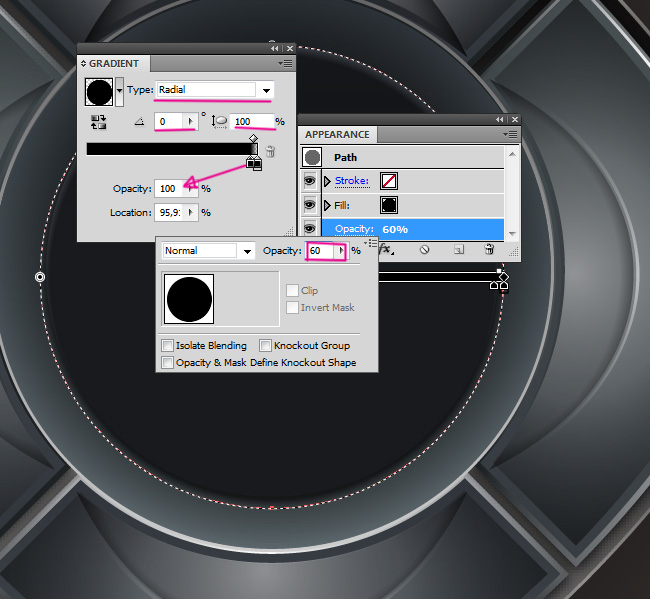The image size is (650, 599).
Task: Click the gradient angle input field
Action: coord(169,121)
